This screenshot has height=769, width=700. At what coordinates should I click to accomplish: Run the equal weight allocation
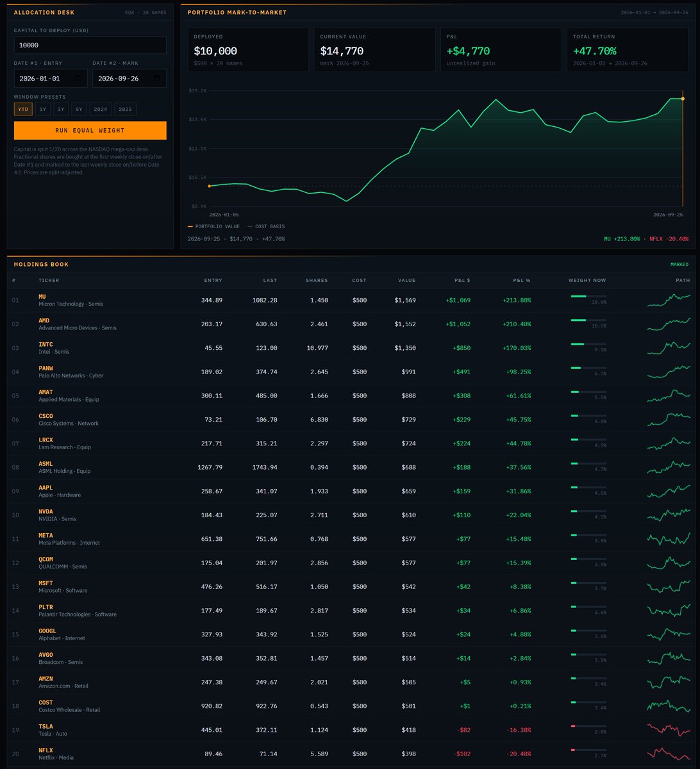click(90, 131)
